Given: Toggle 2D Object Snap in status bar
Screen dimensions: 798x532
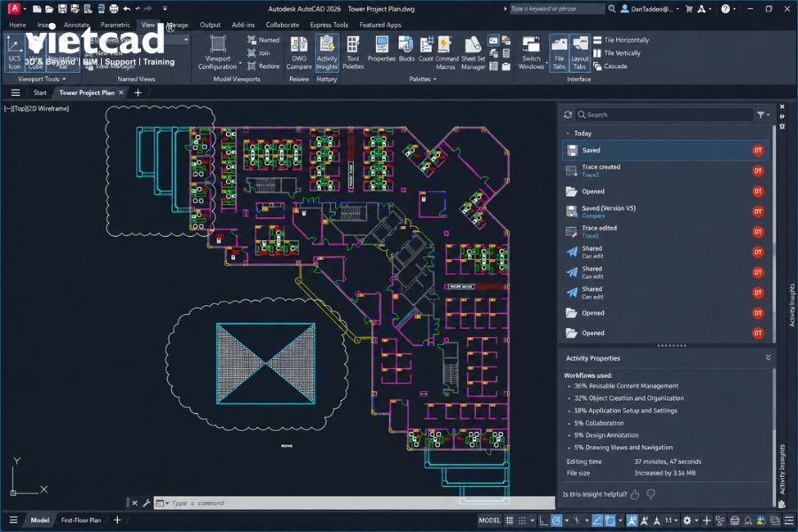Looking at the screenshot, I should tap(610, 520).
